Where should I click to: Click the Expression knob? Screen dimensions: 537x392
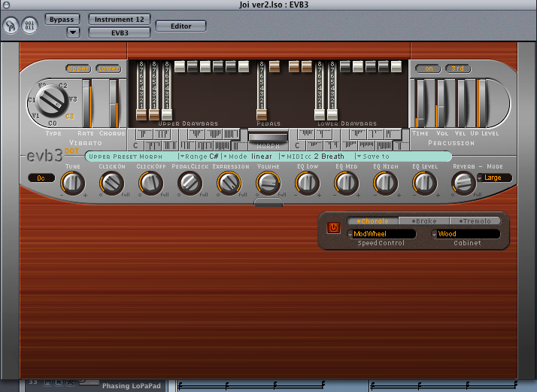(x=229, y=183)
